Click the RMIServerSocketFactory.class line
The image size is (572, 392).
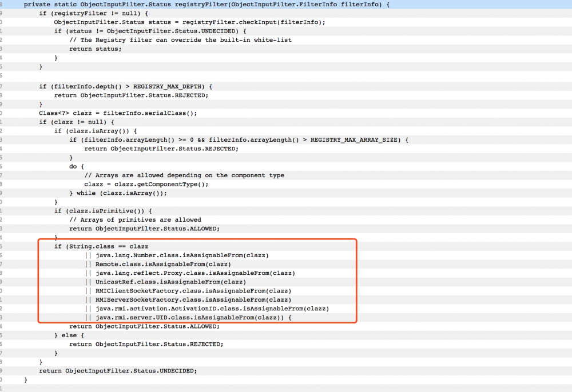[x=188, y=300]
